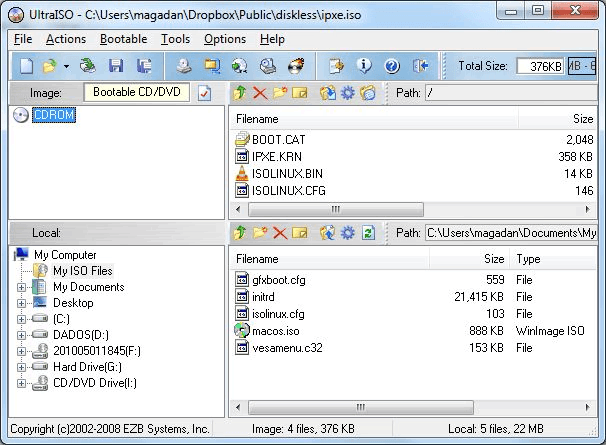Expand the My Documents tree node
This screenshot has width=606, height=445.
[22, 287]
